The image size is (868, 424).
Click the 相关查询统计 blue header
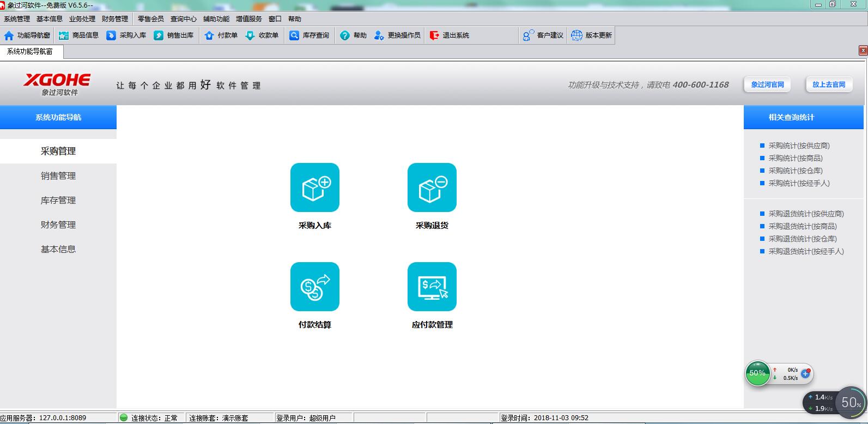click(x=804, y=117)
